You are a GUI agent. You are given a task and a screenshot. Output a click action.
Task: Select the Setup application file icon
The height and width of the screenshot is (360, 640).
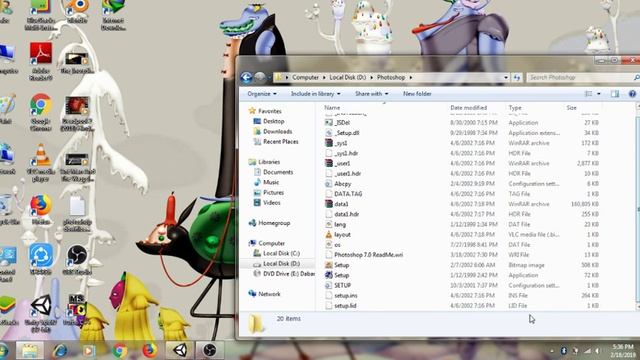click(x=329, y=275)
